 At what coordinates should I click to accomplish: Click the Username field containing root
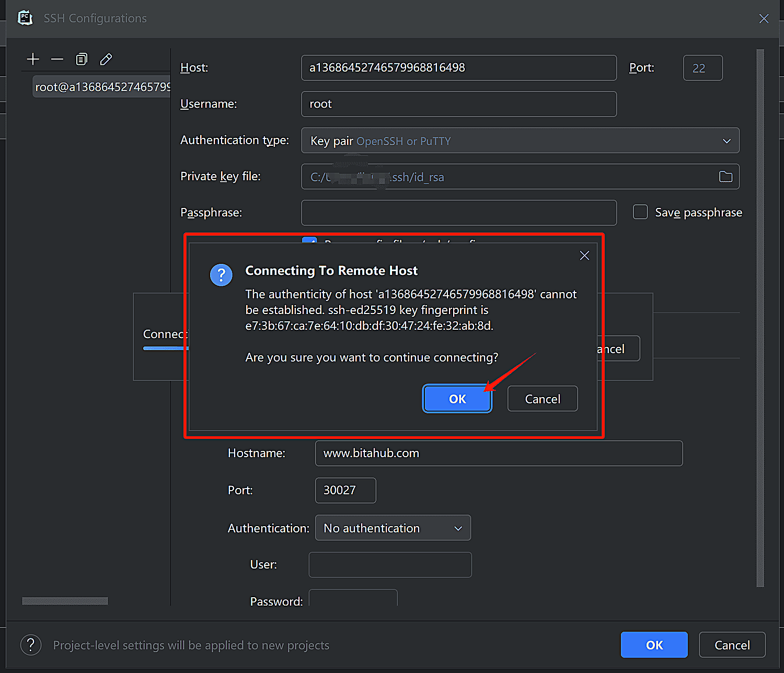pyautogui.click(x=459, y=104)
